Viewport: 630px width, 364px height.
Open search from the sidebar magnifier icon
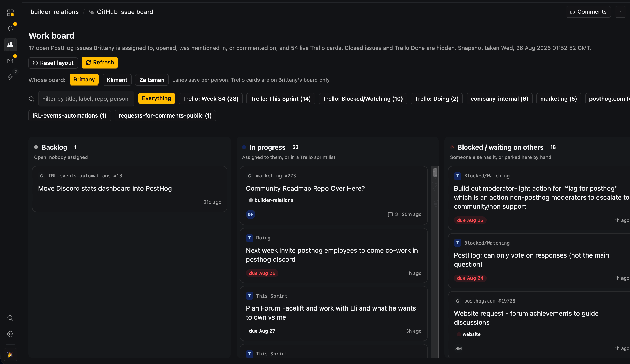(10, 318)
